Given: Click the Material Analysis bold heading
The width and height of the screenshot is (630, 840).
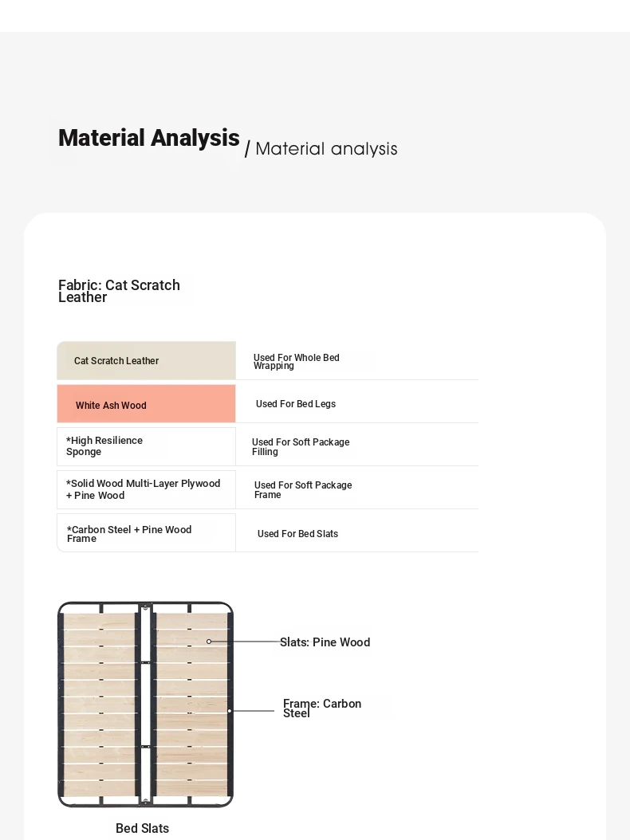Looking at the screenshot, I should (x=148, y=138).
